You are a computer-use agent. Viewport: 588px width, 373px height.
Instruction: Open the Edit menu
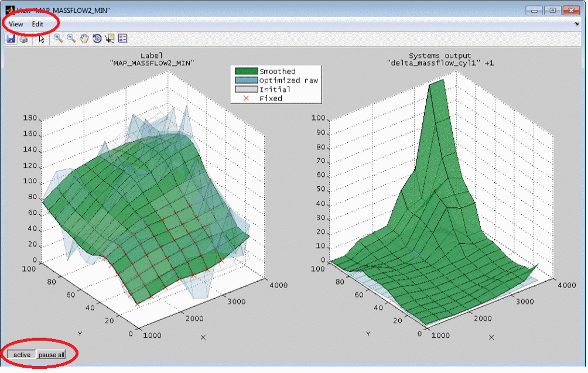(x=37, y=24)
